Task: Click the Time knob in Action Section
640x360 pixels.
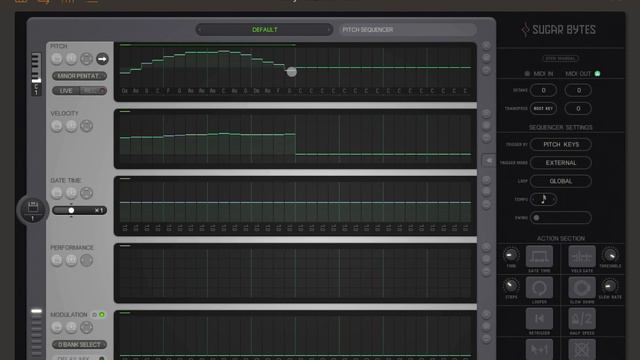Action: (x=511, y=256)
